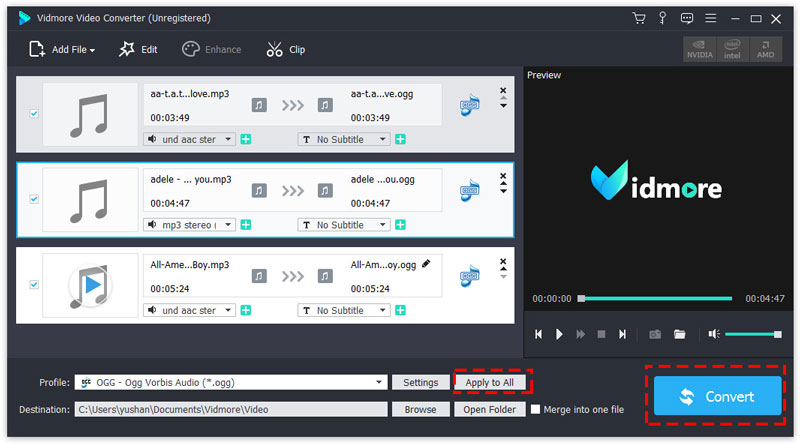Image resolution: width=800 pixels, height=444 pixels.
Task: Click the snapshot camera icon under preview
Action: (x=655, y=334)
